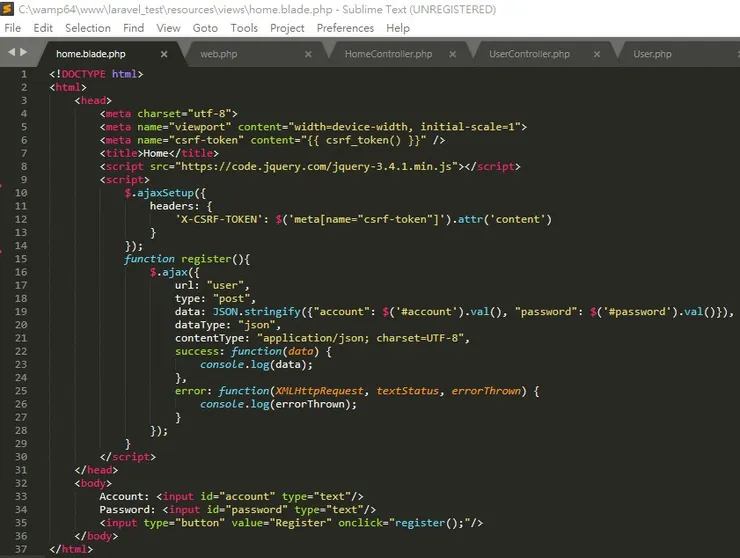Open the Goto menu
This screenshot has height=558, width=740.
[204, 28]
